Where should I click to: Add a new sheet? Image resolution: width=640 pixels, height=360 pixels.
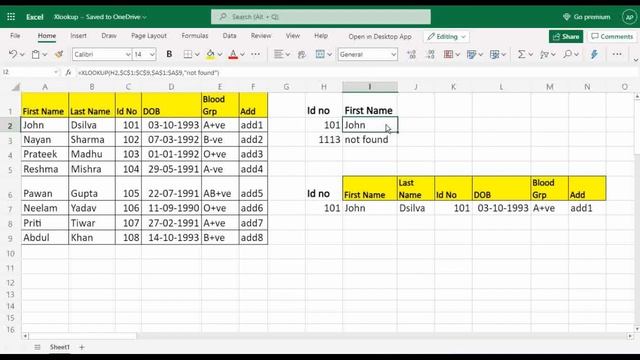click(x=82, y=347)
